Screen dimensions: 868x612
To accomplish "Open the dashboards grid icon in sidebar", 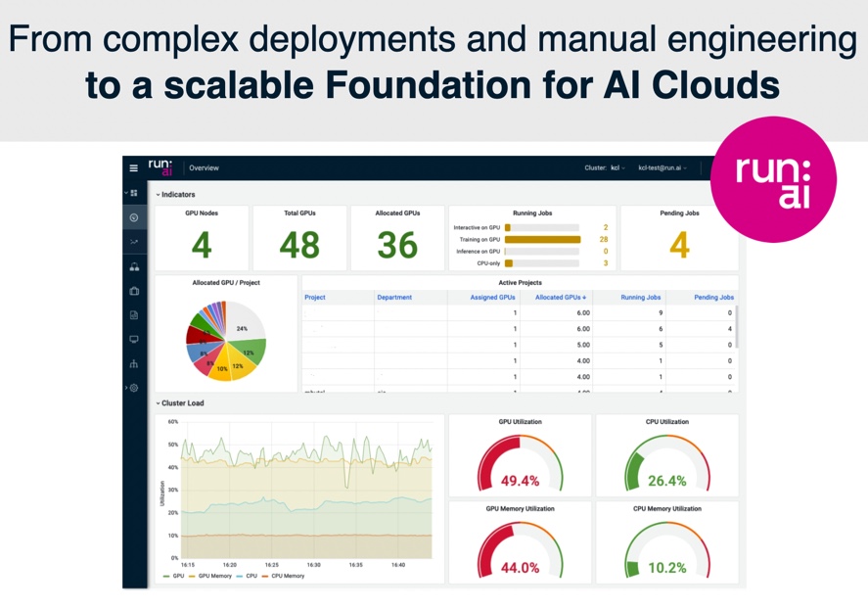I will 134,193.
